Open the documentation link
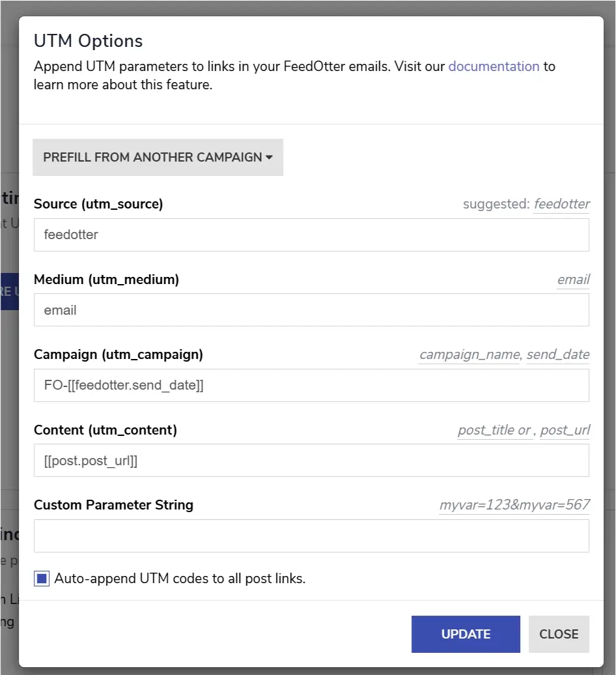Screen dimensions: 616x675 click(494, 66)
